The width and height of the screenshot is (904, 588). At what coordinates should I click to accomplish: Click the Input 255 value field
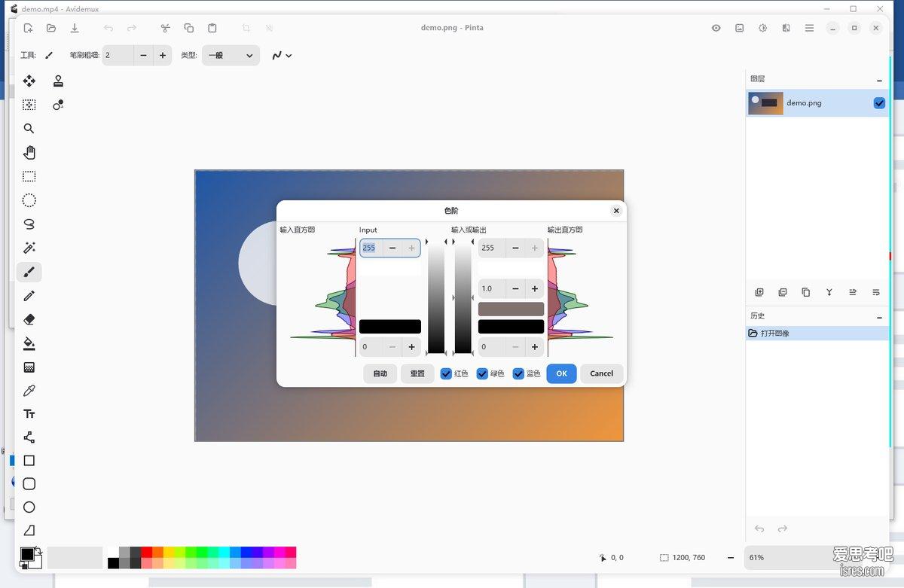[x=371, y=248]
